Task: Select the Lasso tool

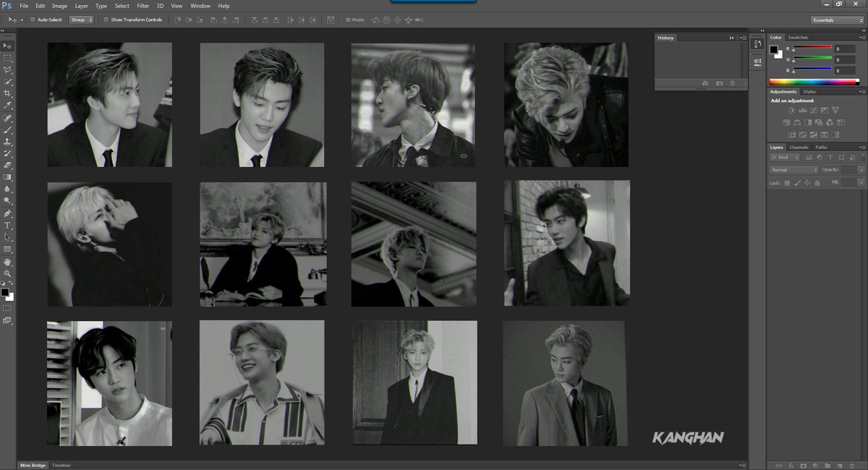Action: click(x=7, y=69)
